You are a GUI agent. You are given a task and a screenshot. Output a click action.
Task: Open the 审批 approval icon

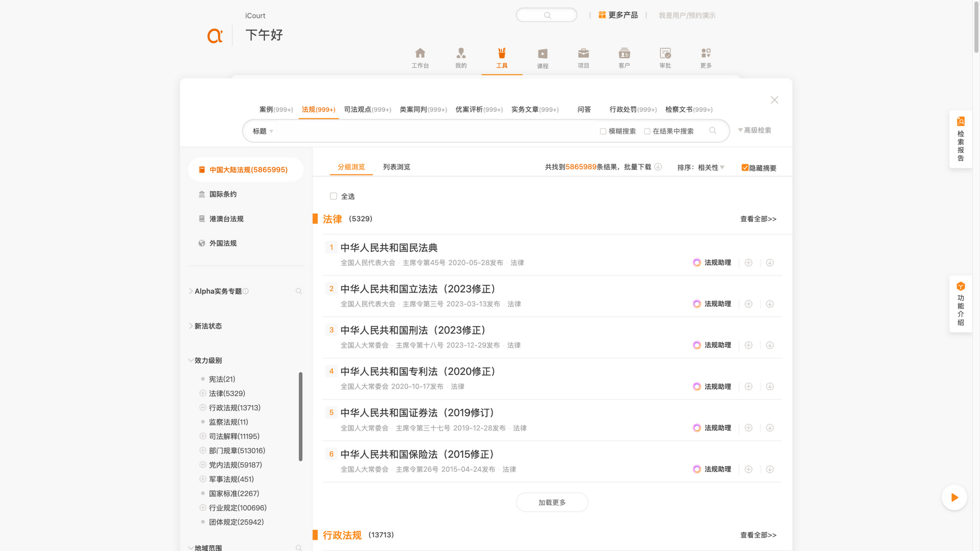pyautogui.click(x=665, y=53)
